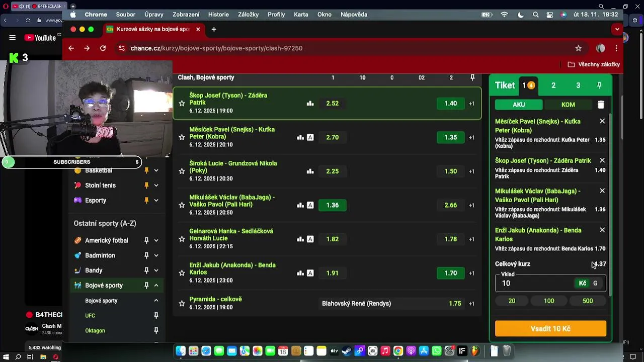The image size is (644, 362).
Task: Switch to ticket tab 3
Action: coord(578,85)
